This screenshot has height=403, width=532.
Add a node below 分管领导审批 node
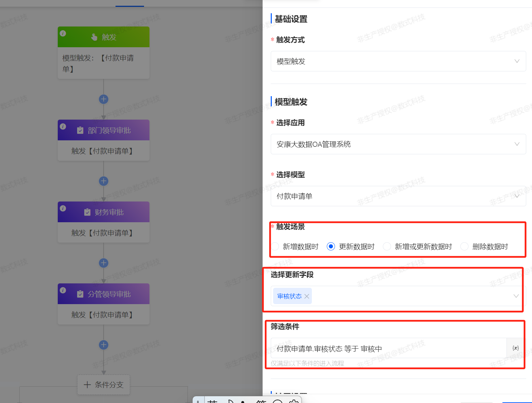coord(104,345)
